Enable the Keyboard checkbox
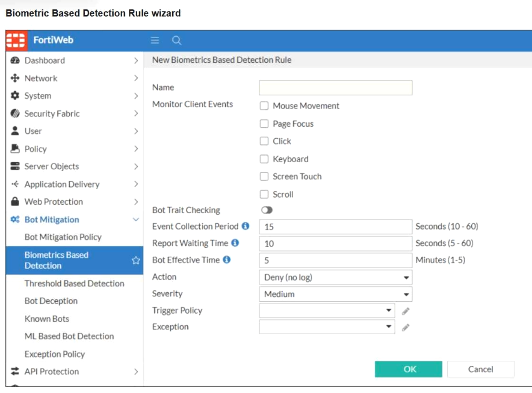The height and width of the screenshot is (393, 532). [x=264, y=159]
